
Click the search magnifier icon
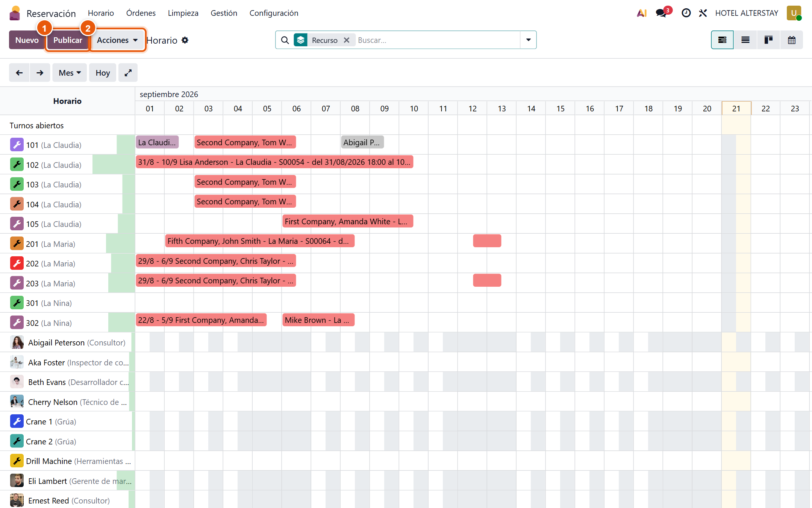pyautogui.click(x=285, y=40)
